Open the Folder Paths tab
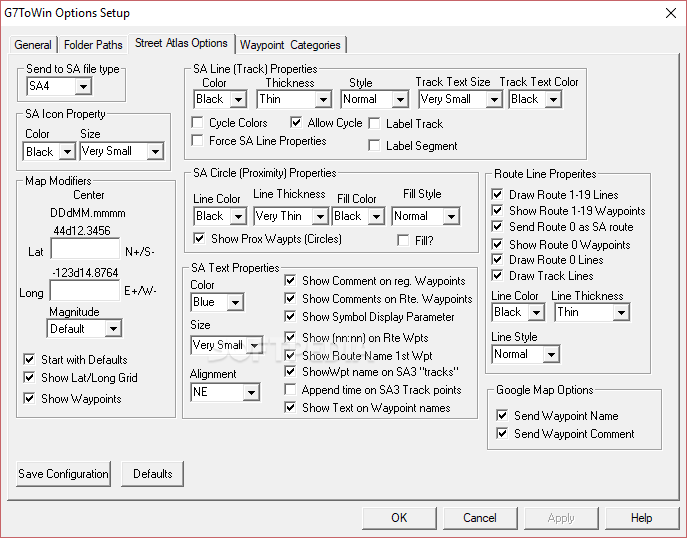This screenshot has height=538, width=687. (x=93, y=45)
